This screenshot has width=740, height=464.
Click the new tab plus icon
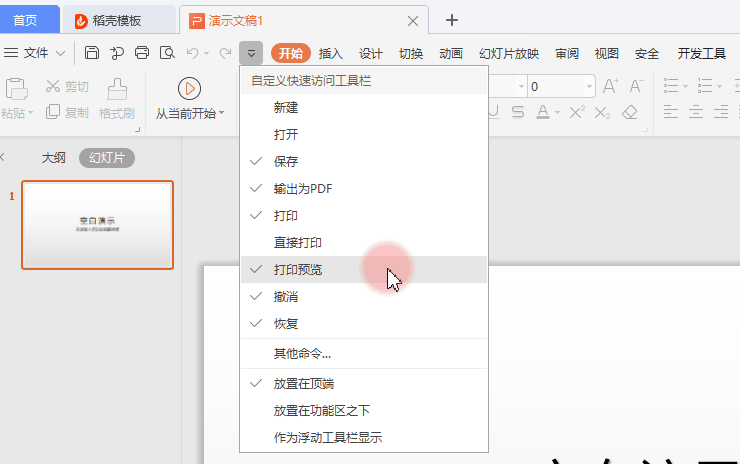click(x=452, y=20)
